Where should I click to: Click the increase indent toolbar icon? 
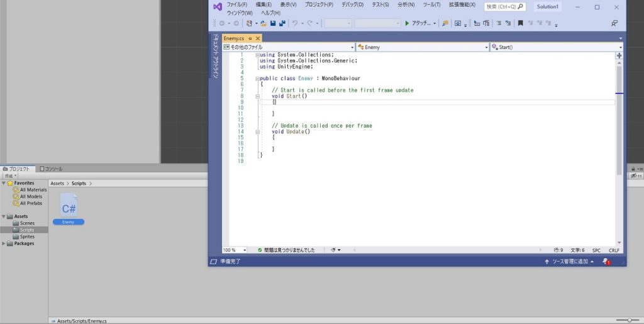486,23
